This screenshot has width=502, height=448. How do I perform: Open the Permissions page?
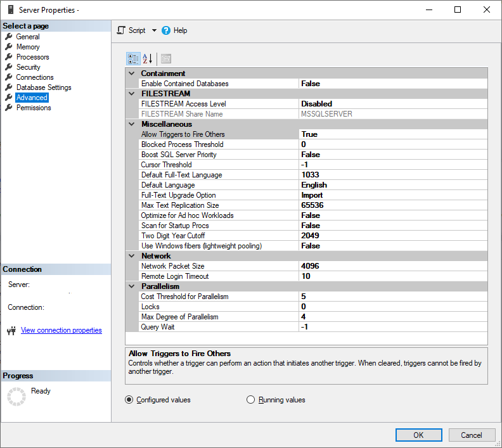pyautogui.click(x=34, y=108)
